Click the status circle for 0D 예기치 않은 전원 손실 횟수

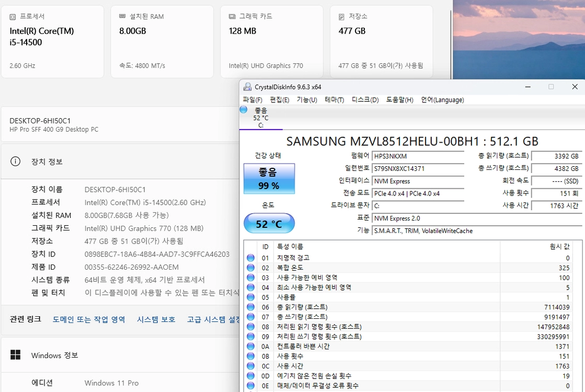click(x=251, y=376)
